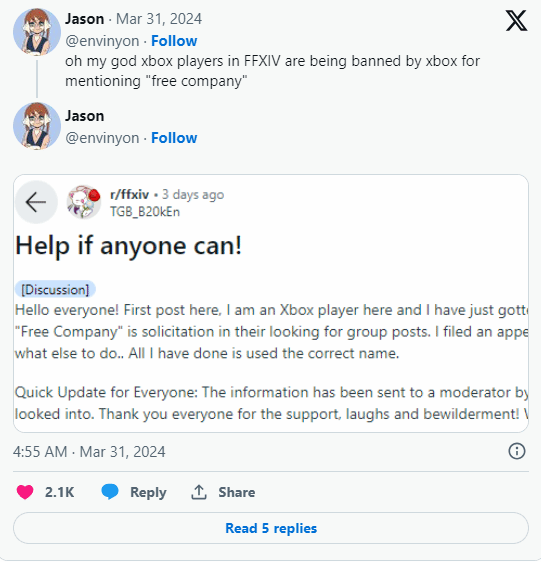
Task: Open the 4:55 AM Mar 31, 2024 timestamp
Action: 89,452
